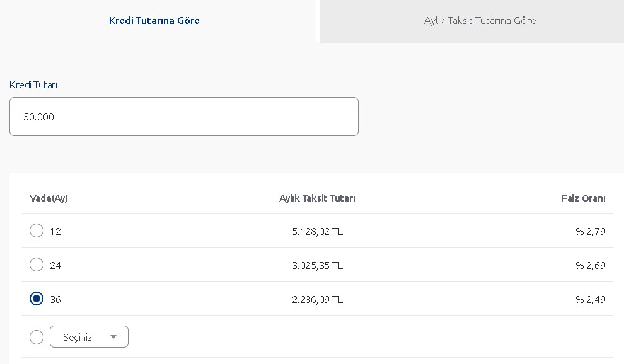Click the Kredi Tutarı input field
The height and width of the screenshot is (364, 624).
(184, 117)
